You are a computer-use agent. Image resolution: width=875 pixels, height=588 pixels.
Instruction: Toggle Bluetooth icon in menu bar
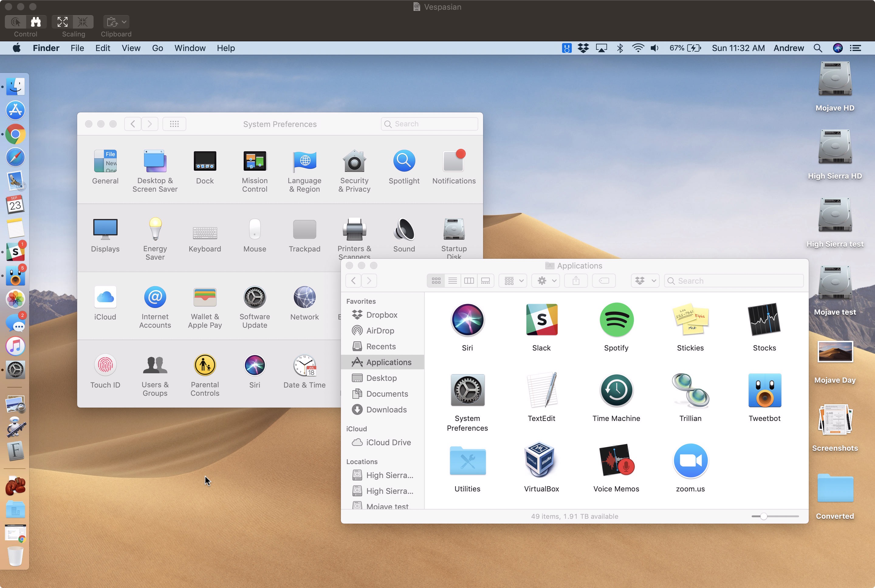[620, 47]
